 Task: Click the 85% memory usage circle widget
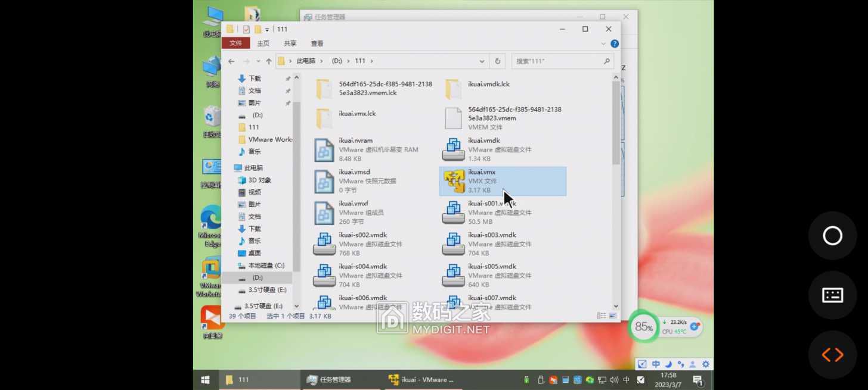click(643, 326)
